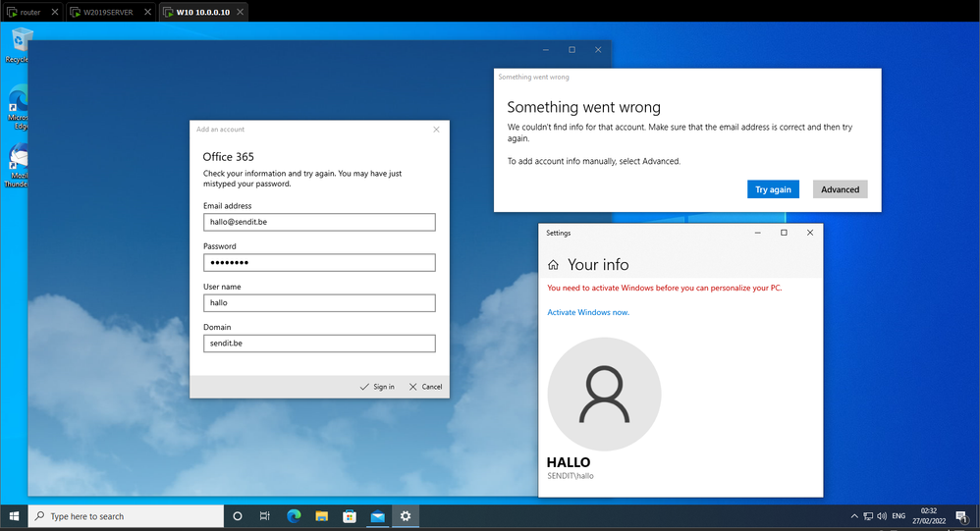Focus the Email address field
Image resolution: width=980 pixels, height=531 pixels.
pos(319,222)
